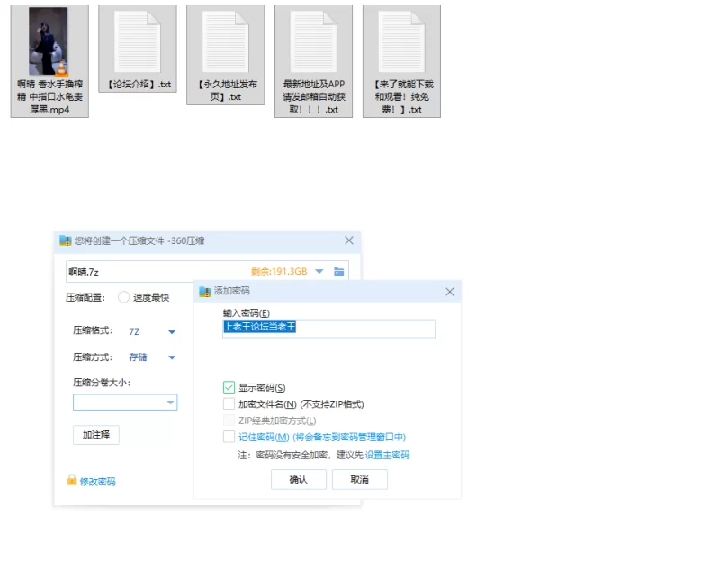Viewport: 720px width, 588px height.
Task: Toggle the ZIP经典加密方式 checkbox
Action: [229, 421]
